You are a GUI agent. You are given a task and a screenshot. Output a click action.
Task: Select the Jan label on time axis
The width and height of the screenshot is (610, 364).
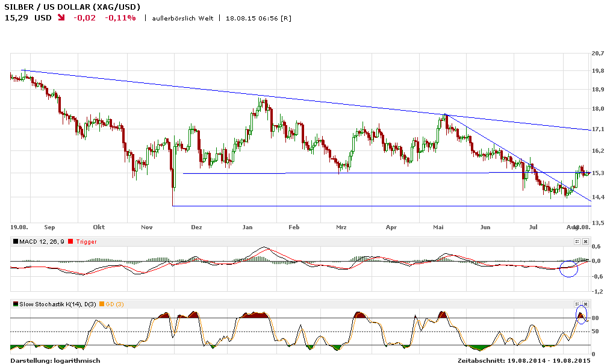click(247, 227)
